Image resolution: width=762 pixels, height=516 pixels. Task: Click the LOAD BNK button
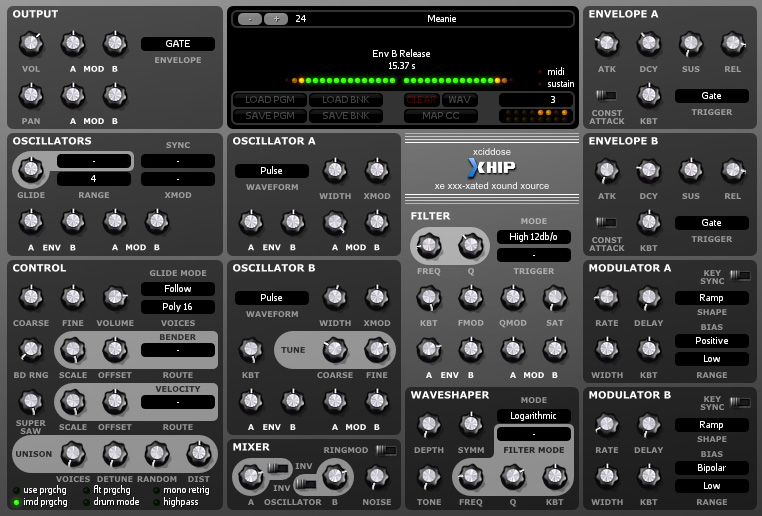point(346,100)
